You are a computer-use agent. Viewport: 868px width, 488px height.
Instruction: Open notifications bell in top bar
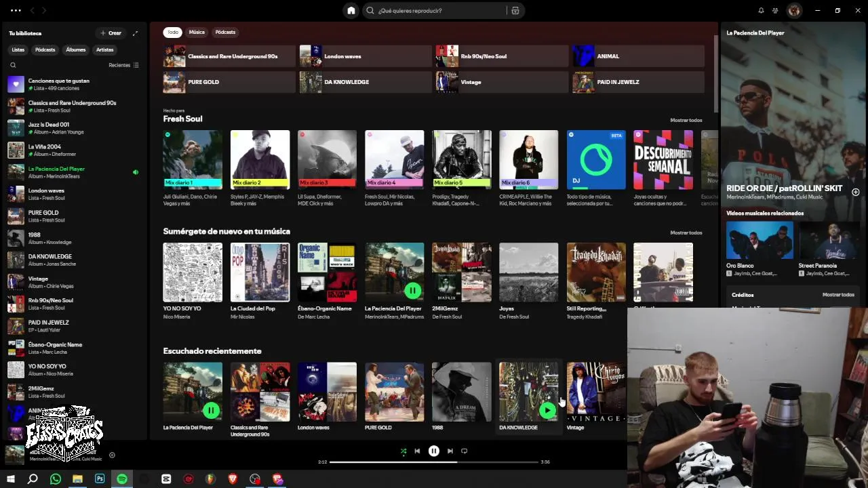(x=761, y=10)
